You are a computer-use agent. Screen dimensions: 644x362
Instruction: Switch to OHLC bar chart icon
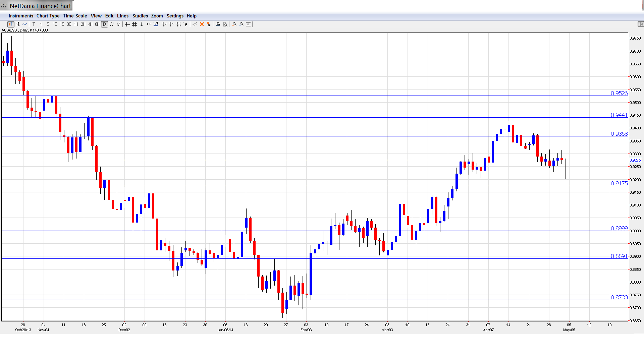coord(18,24)
